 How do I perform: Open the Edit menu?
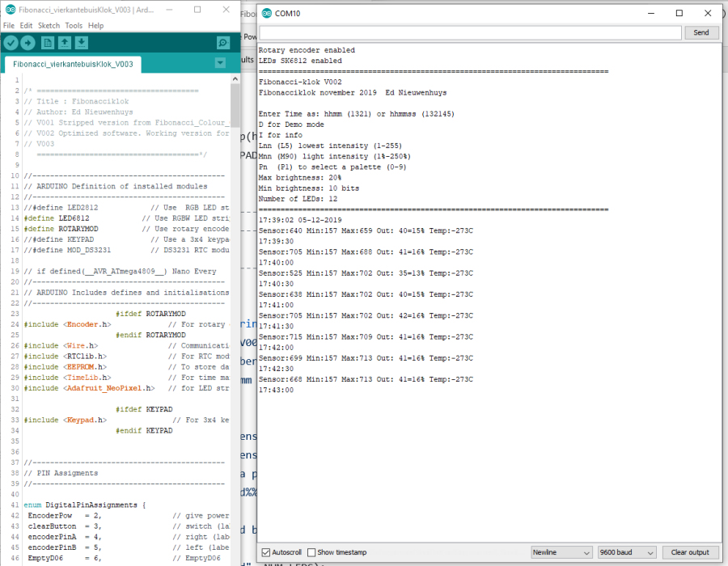click(26, 26)
